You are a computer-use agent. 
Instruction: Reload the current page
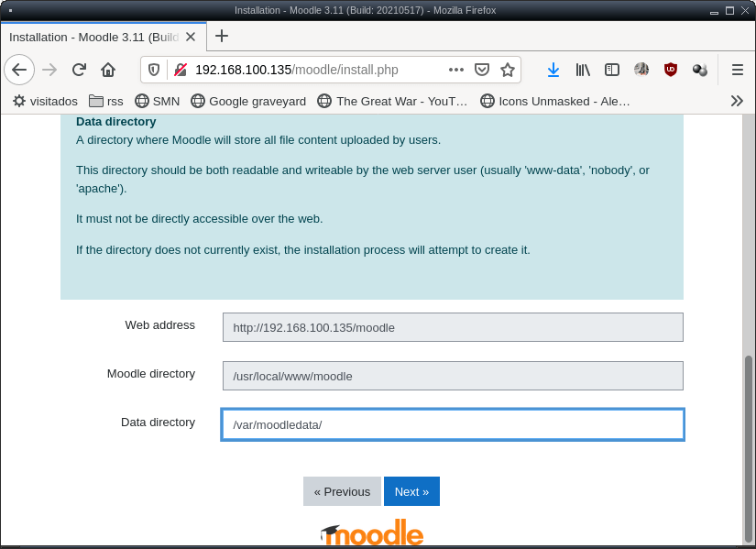click(79, 70)
